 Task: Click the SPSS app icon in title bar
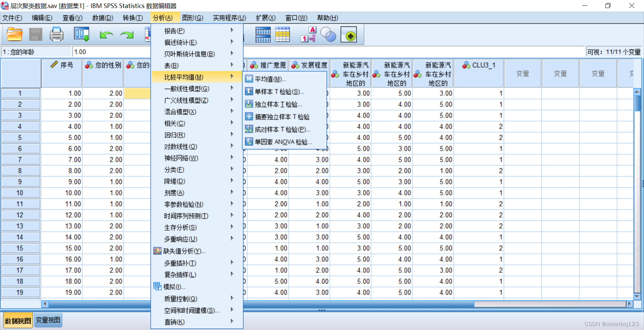(5, 6)
